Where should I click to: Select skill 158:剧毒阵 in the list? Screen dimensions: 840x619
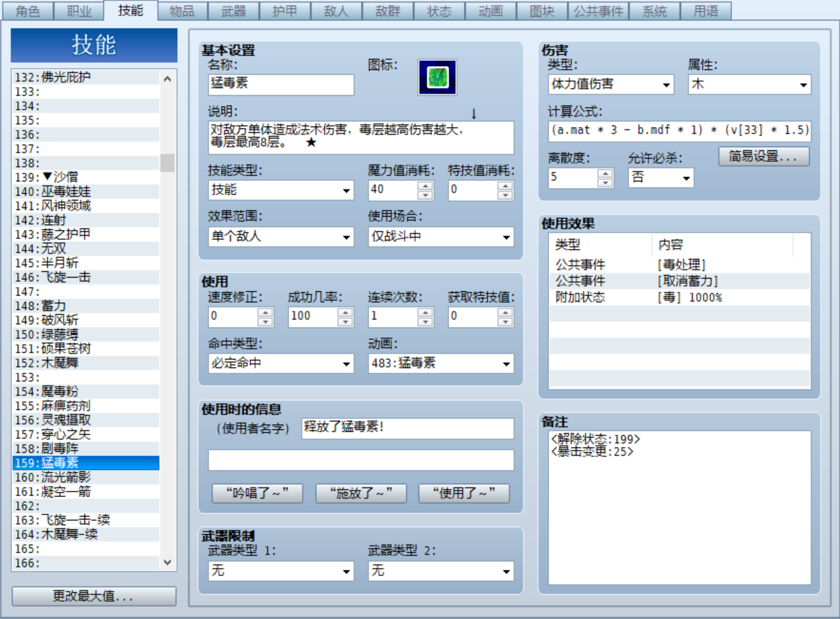coord(86,449)
